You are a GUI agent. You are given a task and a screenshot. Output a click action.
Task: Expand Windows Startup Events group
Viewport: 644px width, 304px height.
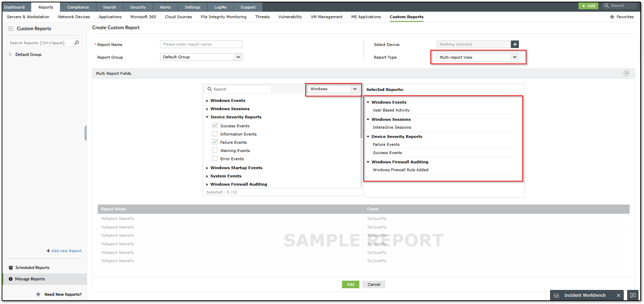207,168
